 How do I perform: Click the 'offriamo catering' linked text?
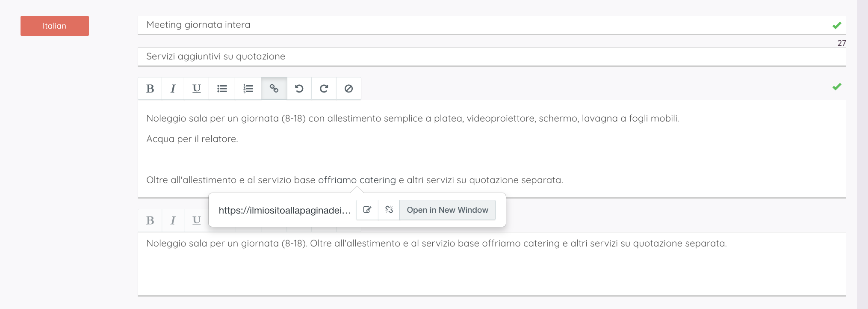(357, 180)
